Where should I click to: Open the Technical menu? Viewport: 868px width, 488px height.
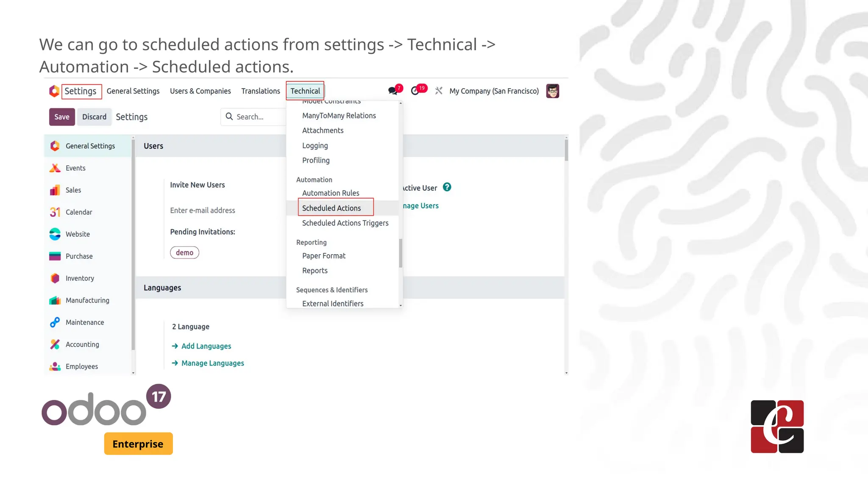[305, 91]
